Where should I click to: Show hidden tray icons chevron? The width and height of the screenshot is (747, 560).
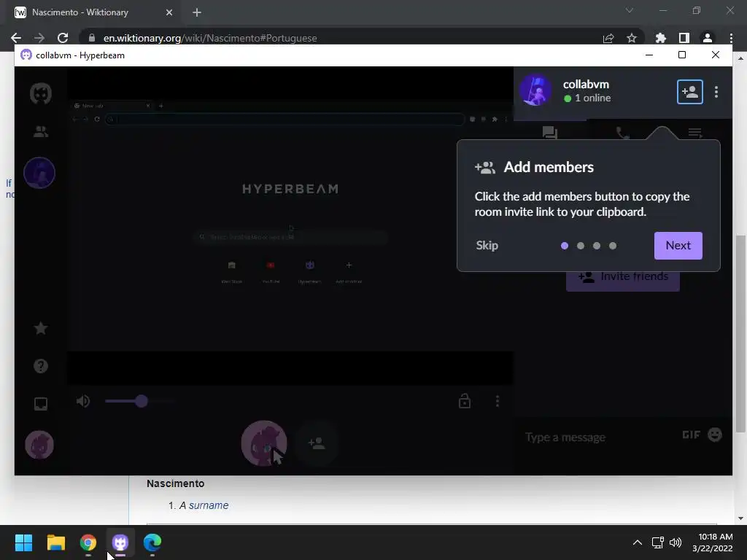pyautogui.click(x=637, y=542)
